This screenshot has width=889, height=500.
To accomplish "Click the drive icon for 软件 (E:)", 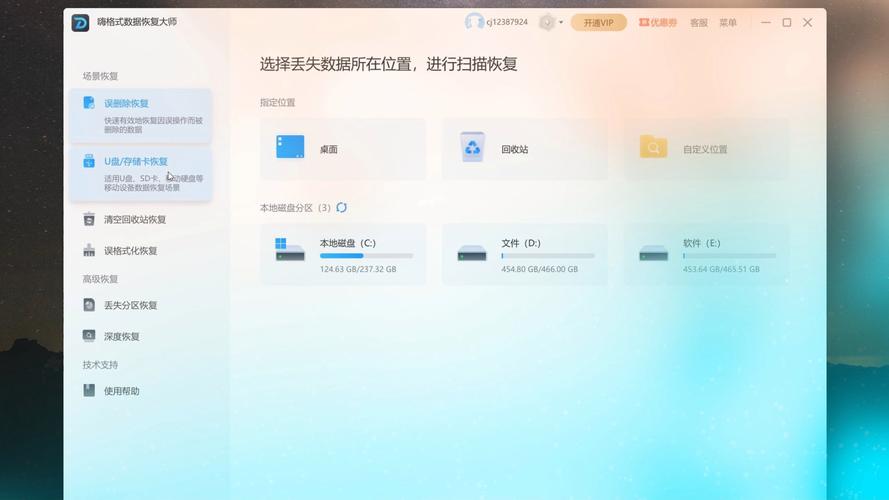I will [x=654, y=253].
